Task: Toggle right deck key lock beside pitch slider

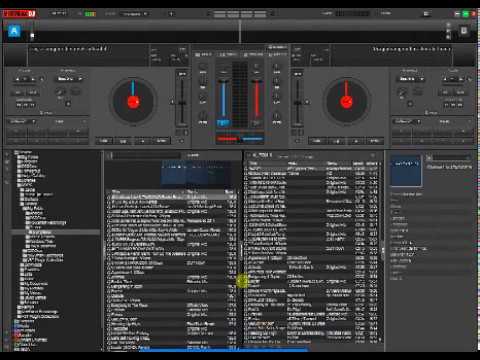Action: coord(307,102)
